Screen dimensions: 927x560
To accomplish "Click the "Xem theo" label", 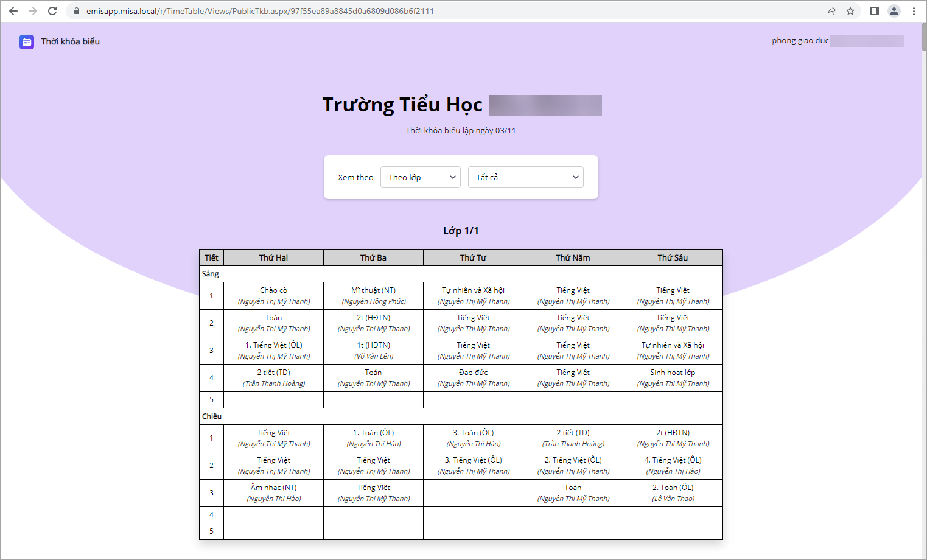I will [355, 177].
